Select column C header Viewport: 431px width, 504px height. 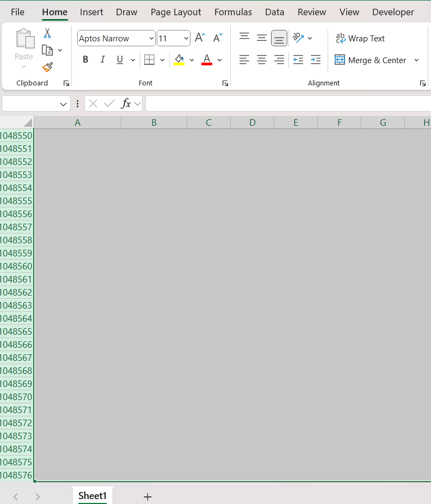(208, 122)
